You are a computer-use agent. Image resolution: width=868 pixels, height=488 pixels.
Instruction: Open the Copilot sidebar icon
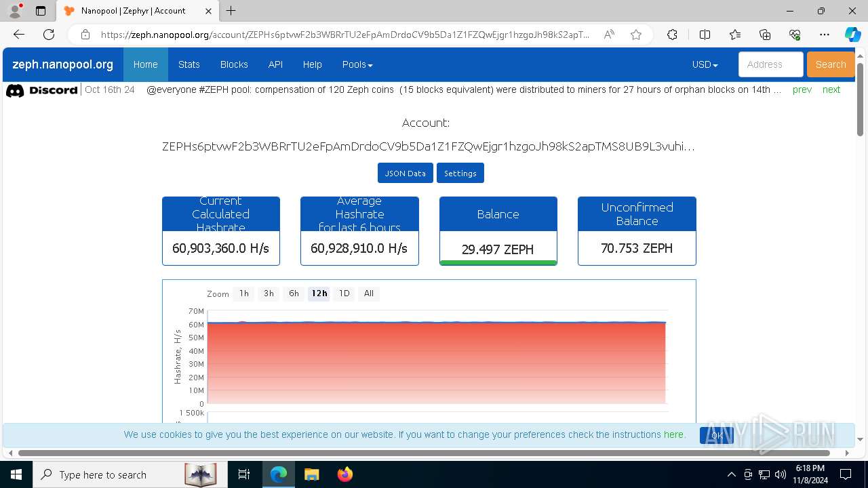[x=852, y=35]
